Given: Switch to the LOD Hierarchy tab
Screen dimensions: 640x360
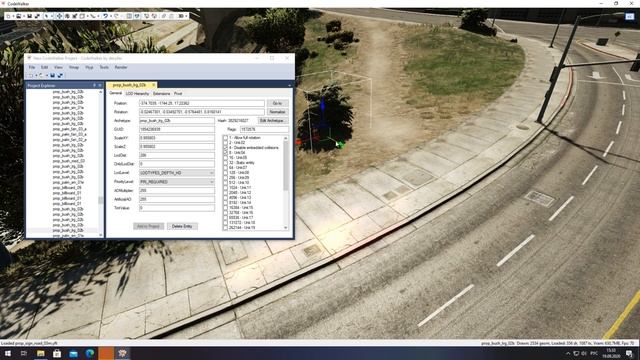Looking at the screenshot, I should 137,94.
